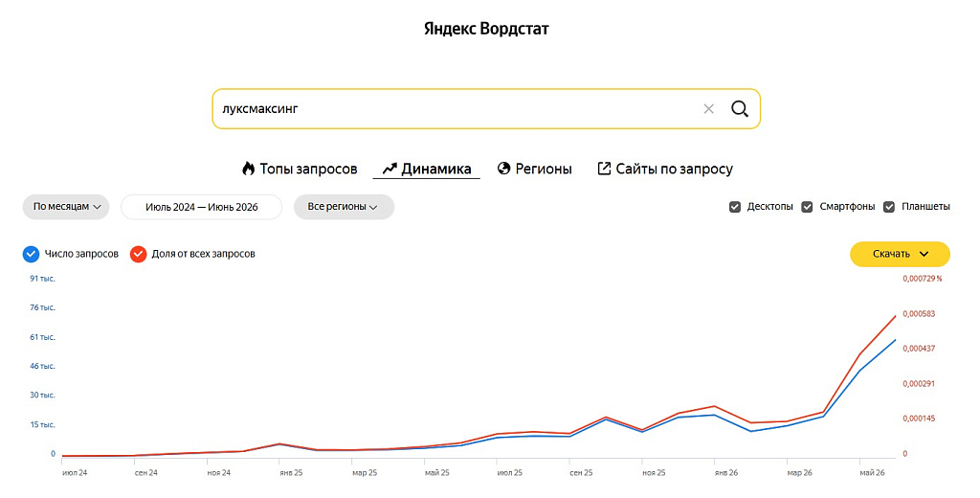Uncheck the Смартфоны checkbox

[807, 207]
